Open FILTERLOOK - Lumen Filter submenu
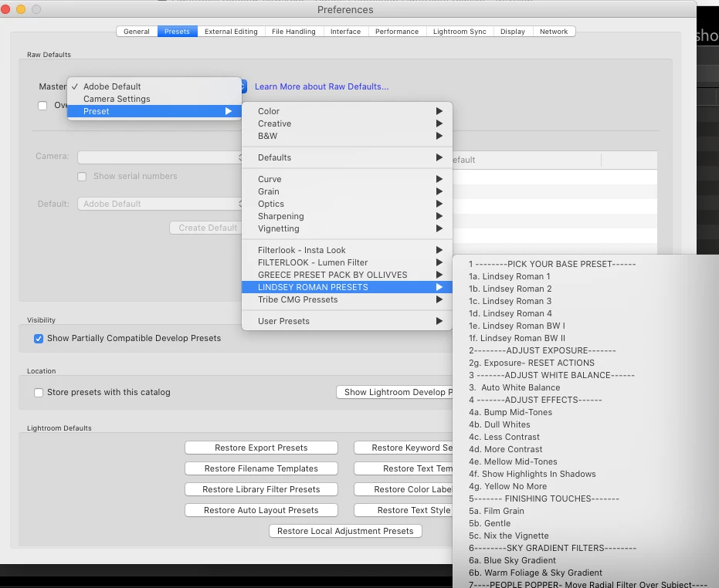Screen dimensions: 719x588 [347, 262]
